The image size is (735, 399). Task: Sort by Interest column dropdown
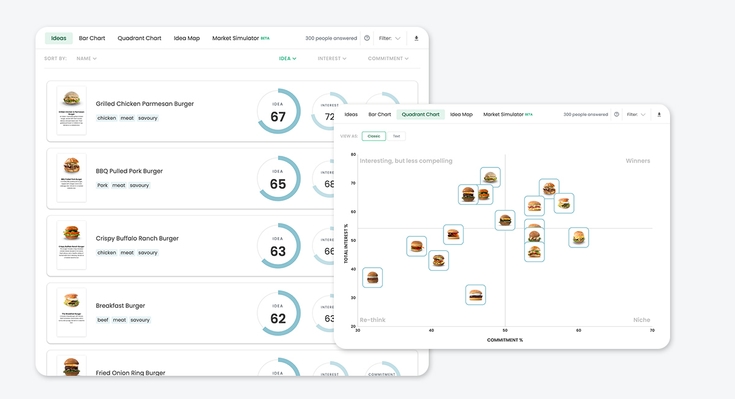pos(332,59)
